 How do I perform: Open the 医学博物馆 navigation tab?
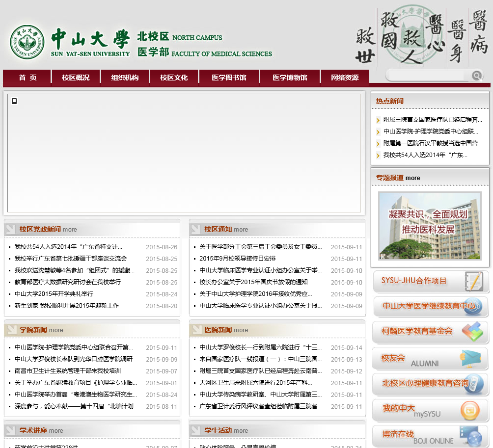[x=290, y=78]
